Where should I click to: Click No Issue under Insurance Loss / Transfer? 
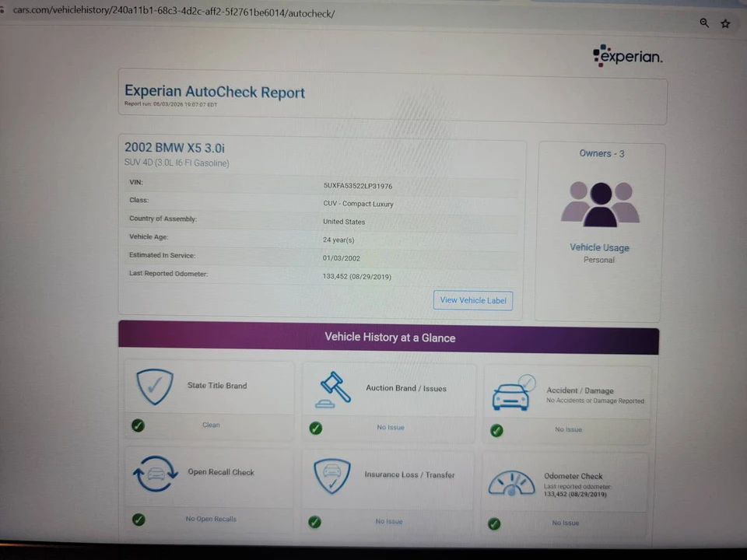coord(389,521)
